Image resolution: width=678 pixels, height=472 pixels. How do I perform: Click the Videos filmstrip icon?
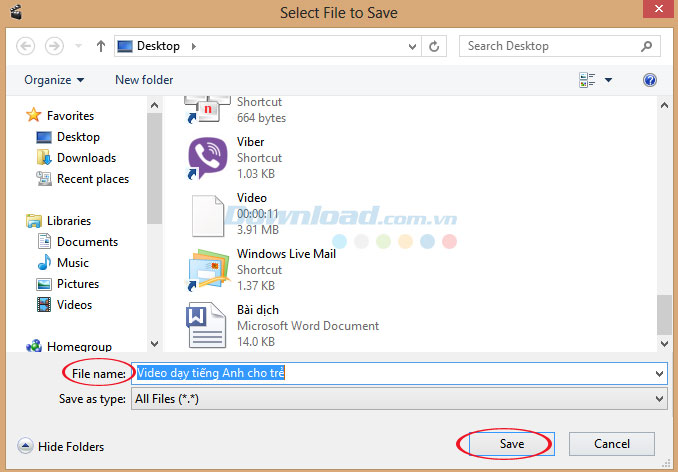point(44,305)
